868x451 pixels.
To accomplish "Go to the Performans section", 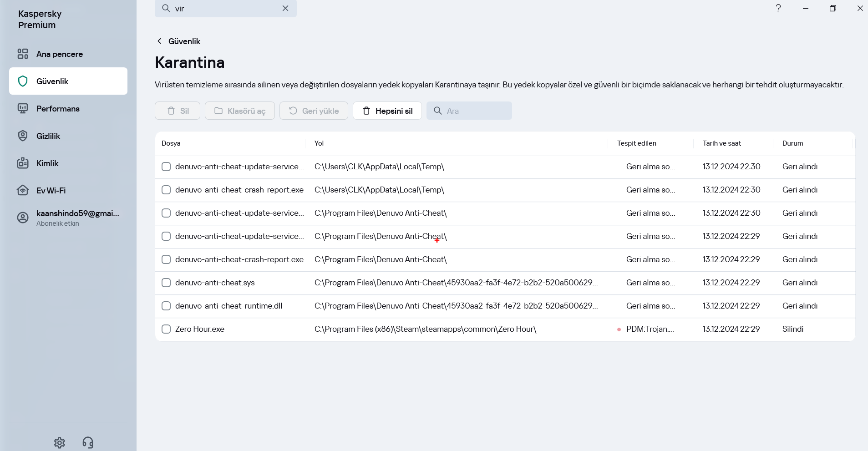I will pyautogui.click(x=58, y=109).
